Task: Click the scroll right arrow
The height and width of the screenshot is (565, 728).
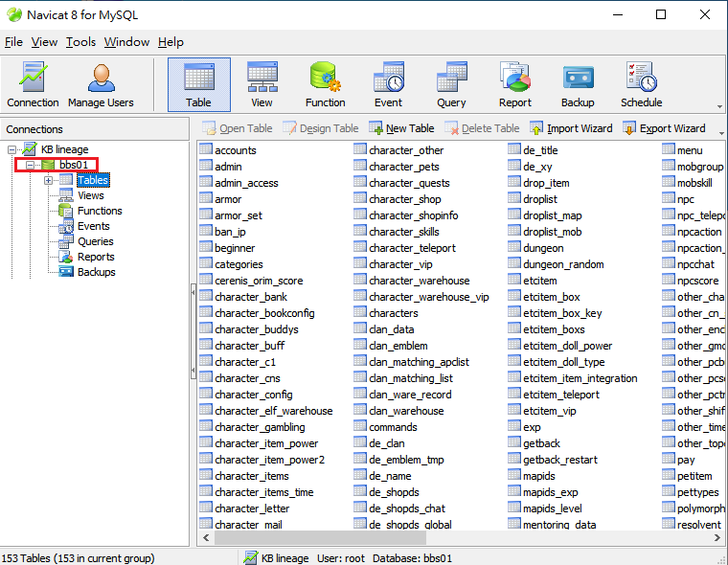Action: click(x=717, y=537)
